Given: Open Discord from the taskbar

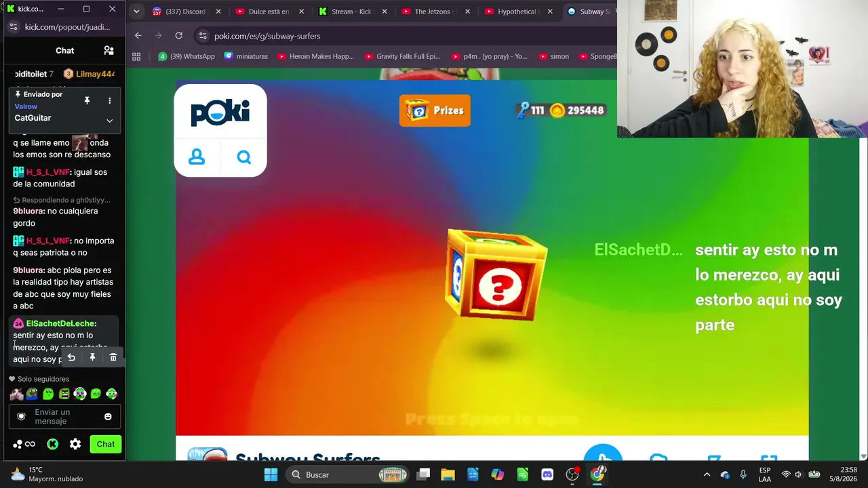Looking at the screenshot, I should 547,474.
